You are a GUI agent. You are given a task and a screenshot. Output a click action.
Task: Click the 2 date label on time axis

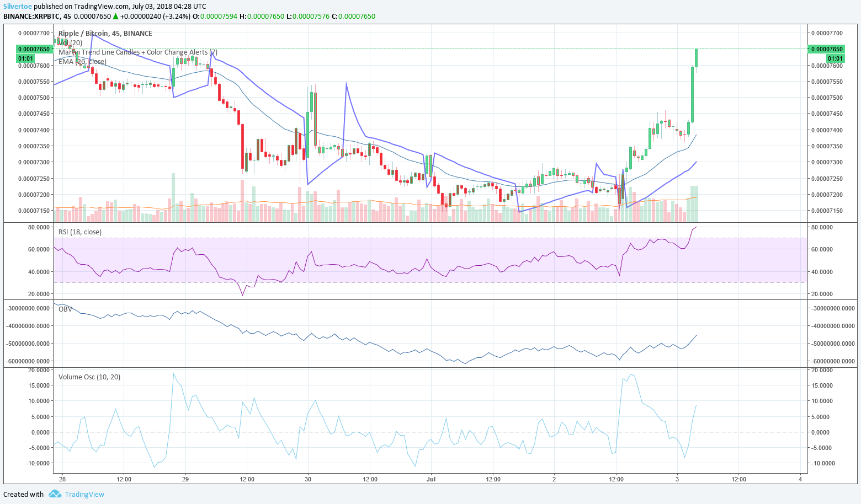pos(554,479)
